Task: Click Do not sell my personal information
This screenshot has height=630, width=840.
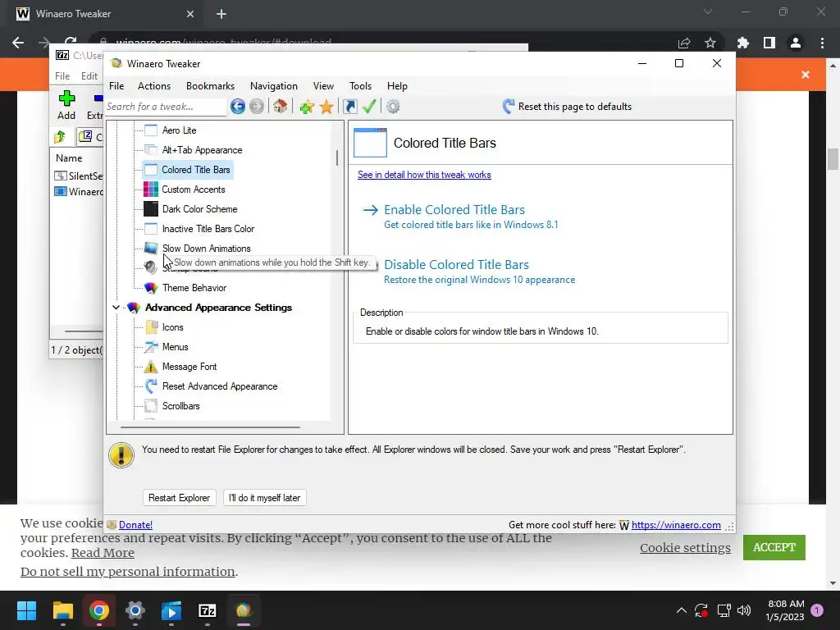Action: point(127,572)
